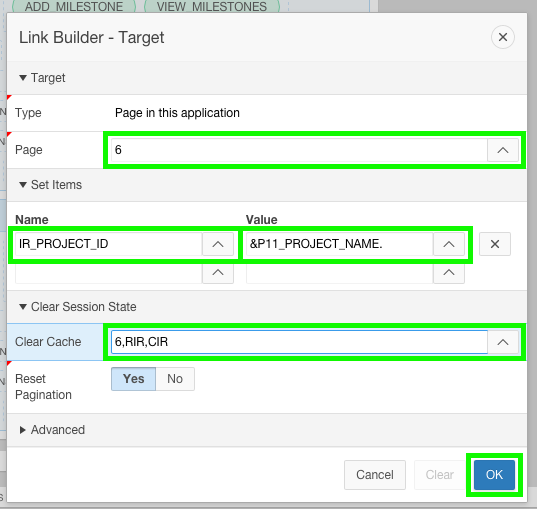Open the Clear Cache field chevron
Viewport: 537px width, 509px height.
pos(502,342)
